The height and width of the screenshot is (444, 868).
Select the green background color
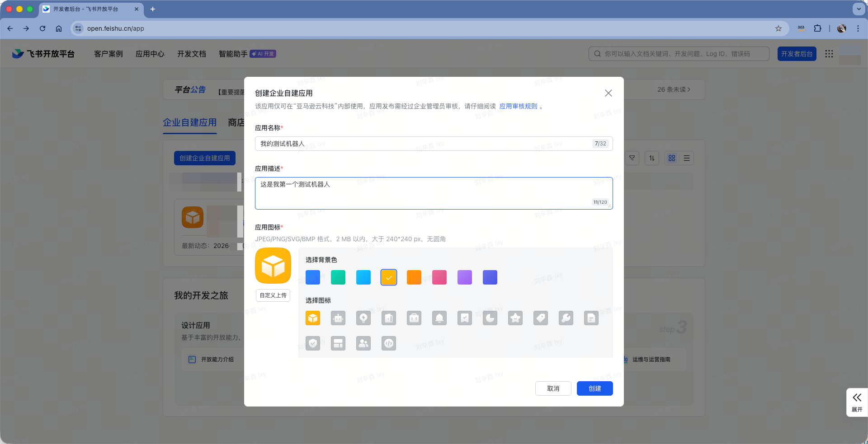[x=338, y=277]
